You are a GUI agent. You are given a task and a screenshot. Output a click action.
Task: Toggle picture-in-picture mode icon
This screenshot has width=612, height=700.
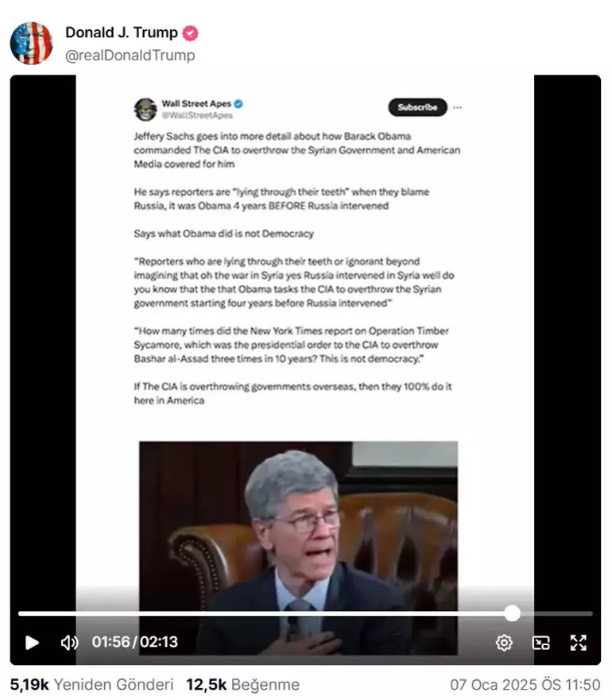[541, 643]
